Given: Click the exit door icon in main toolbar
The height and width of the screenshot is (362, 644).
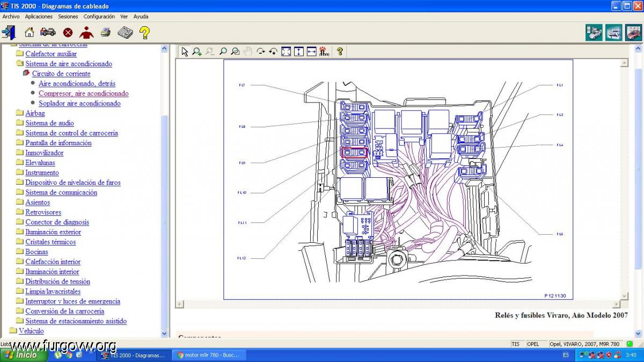Looking at the screenshot, I should (9, 32).
